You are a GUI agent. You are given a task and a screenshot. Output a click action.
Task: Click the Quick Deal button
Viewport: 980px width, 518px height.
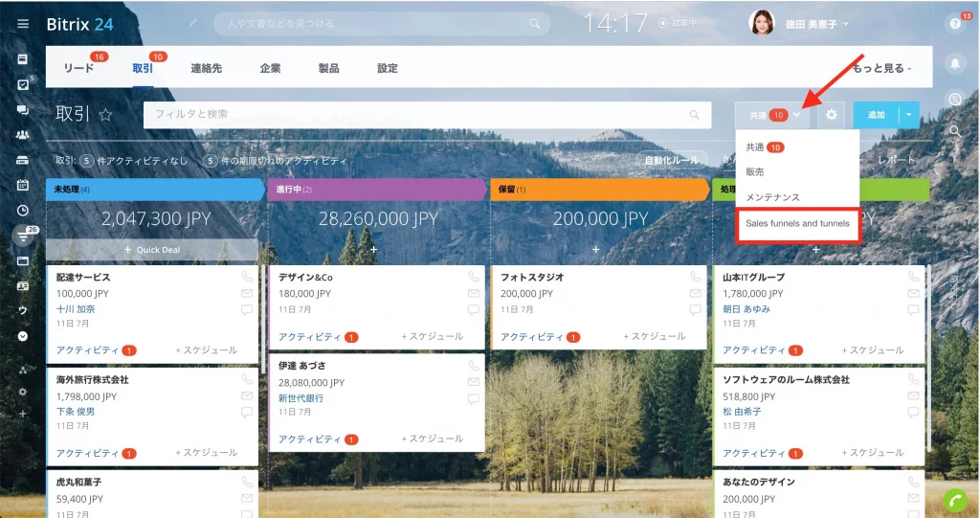pyautogui.click(x=152, y=250)
